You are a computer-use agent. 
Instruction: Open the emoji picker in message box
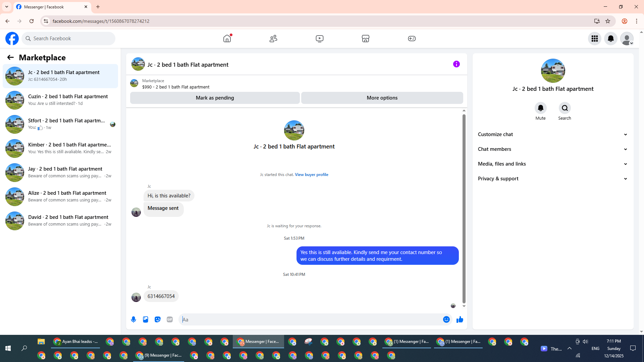(x=446, y=319)
